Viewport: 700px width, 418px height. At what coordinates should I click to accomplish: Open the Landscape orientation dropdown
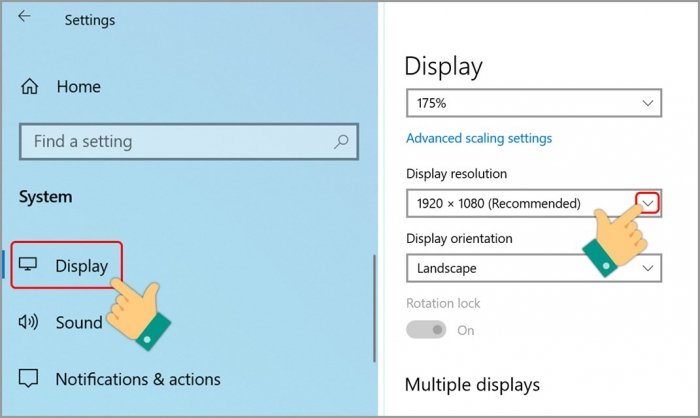[x=533, y=268]
